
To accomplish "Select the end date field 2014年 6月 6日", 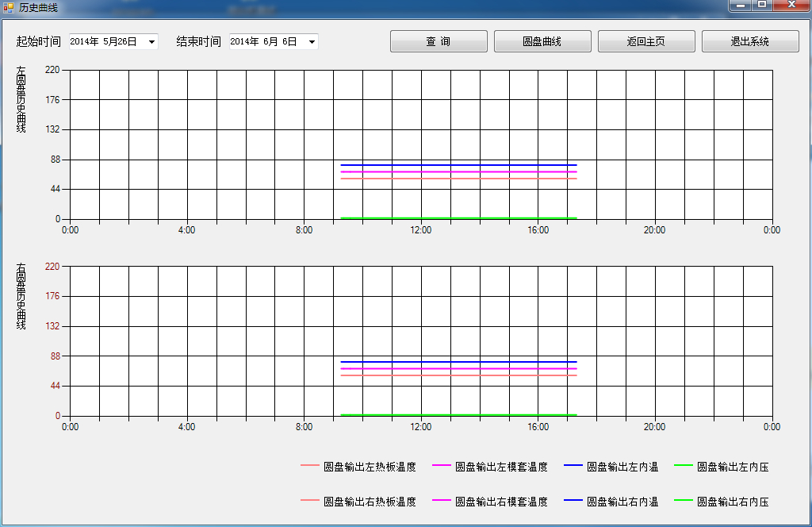I will click(274, 42).
